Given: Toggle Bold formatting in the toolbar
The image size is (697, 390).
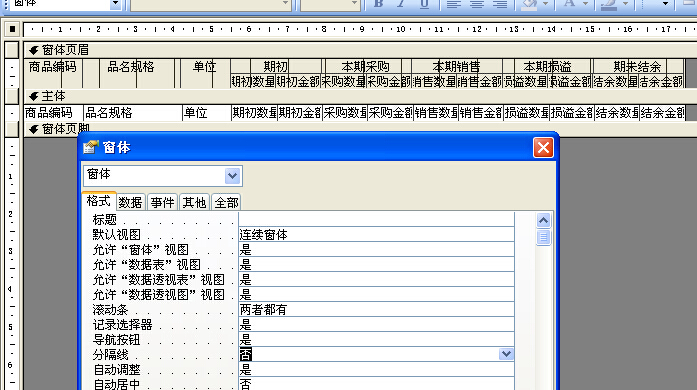Looking at the screenshot, I should click(378, 4).
